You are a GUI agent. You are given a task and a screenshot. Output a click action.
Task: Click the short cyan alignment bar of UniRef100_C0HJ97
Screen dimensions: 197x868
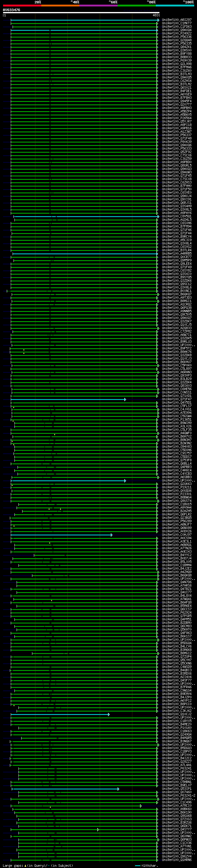tap(62, 535)
